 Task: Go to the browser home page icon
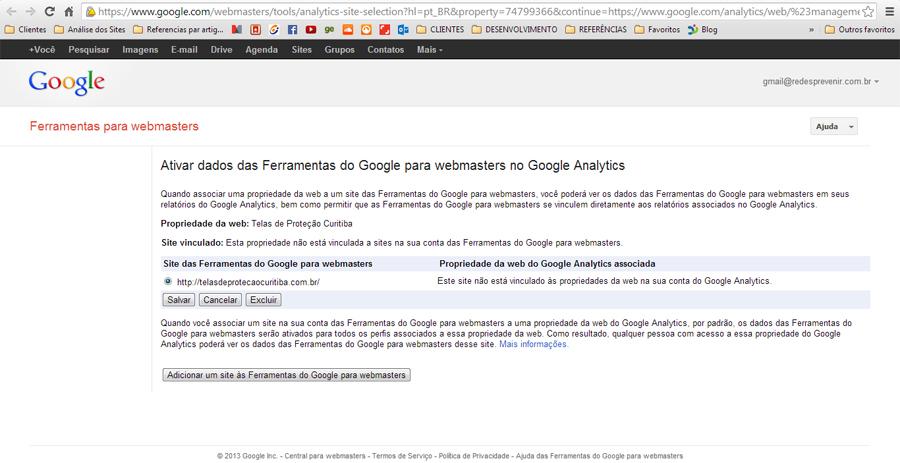click(68, 11)
